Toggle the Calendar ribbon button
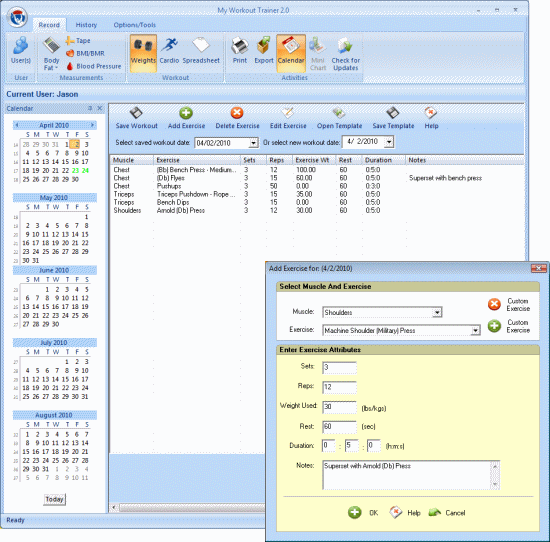Image resolution: width=550 pixels, height=542 pixels. [x=291, y=53]
